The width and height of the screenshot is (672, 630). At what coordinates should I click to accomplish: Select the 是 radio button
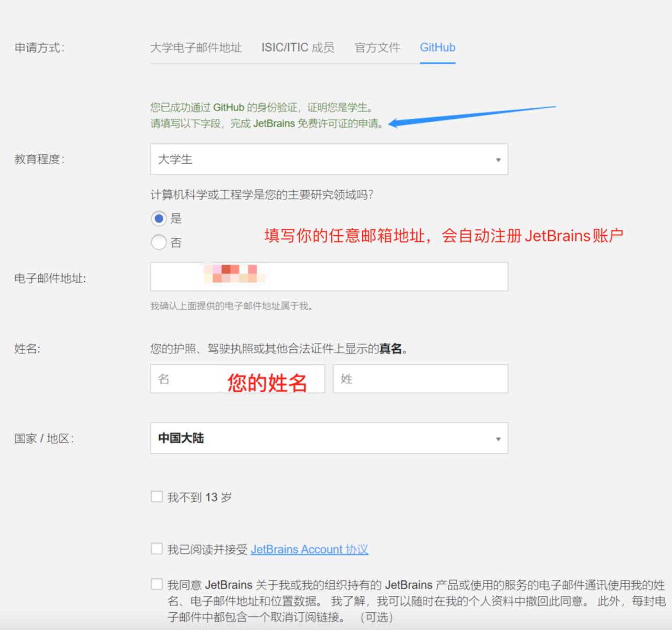pyautogui.click(x=159, y=218)
